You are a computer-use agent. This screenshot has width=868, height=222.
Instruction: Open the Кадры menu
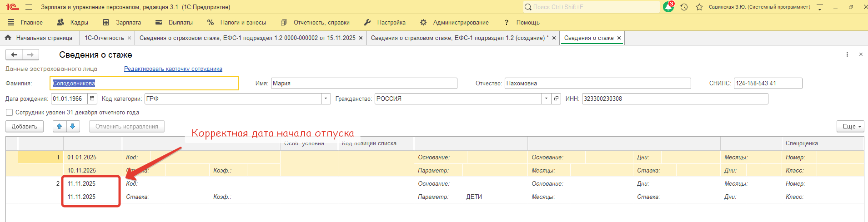(x=73, y=22)
